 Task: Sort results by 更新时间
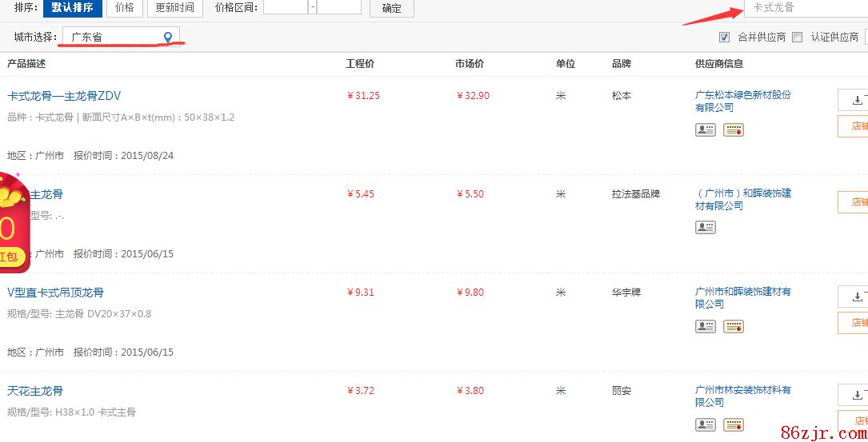(175, 8)
